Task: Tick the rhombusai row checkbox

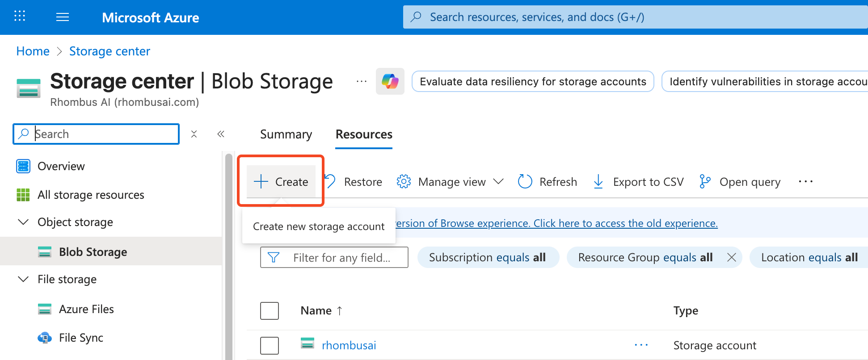Action: [x=270, y=345]
